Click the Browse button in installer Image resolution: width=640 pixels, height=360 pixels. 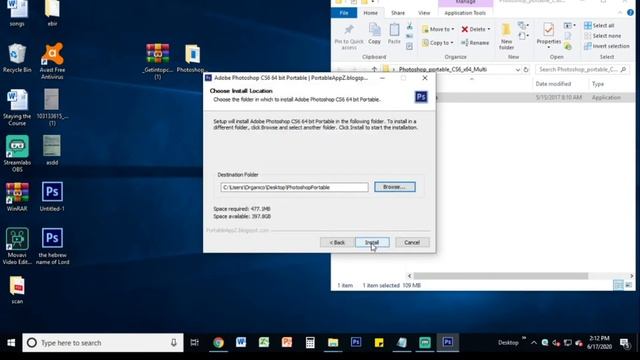click(x=395, y=187)
